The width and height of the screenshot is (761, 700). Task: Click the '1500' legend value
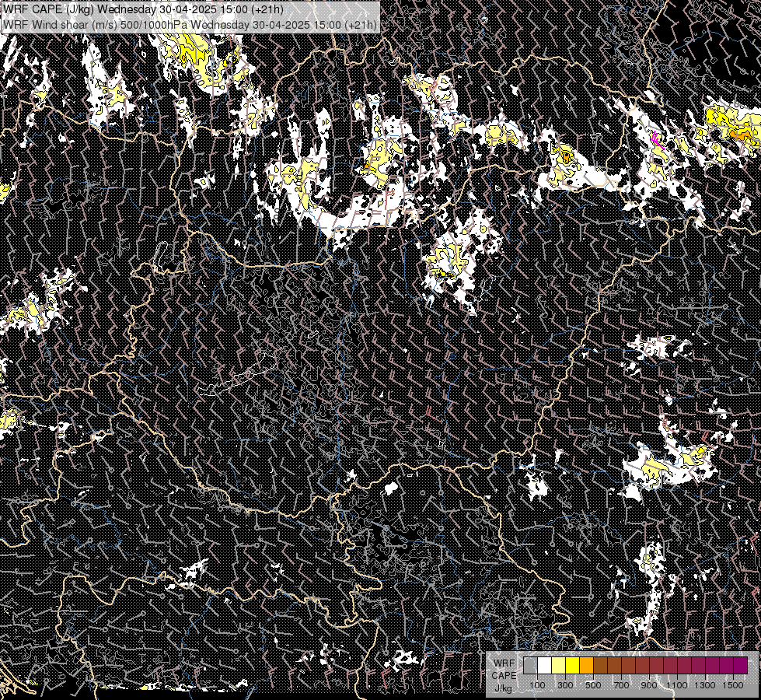coord(733,685)
